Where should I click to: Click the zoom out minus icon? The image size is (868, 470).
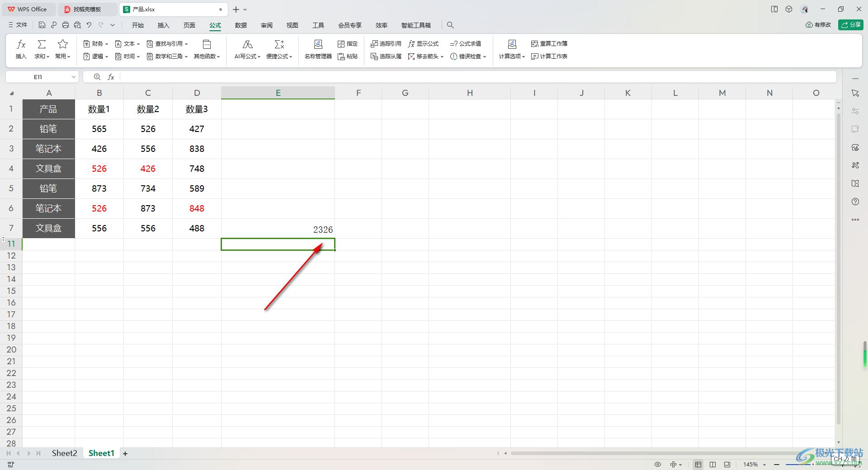(x=777, y=464)
